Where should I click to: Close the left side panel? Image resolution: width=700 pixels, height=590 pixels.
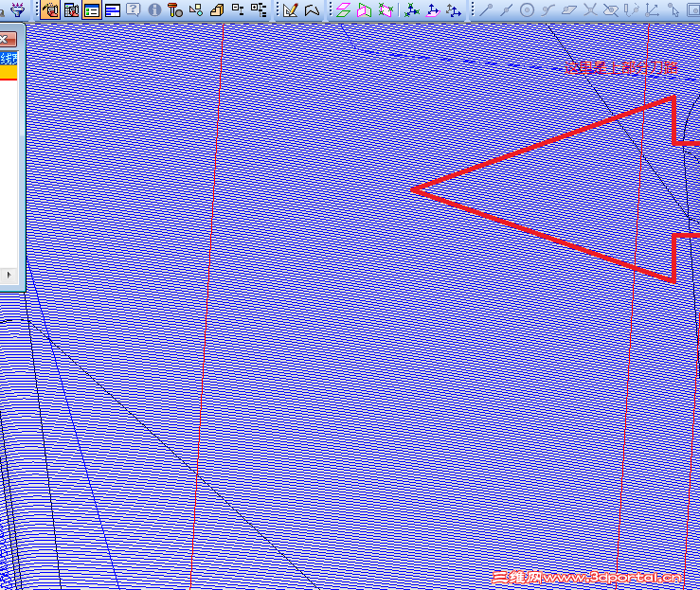[7, 39]
